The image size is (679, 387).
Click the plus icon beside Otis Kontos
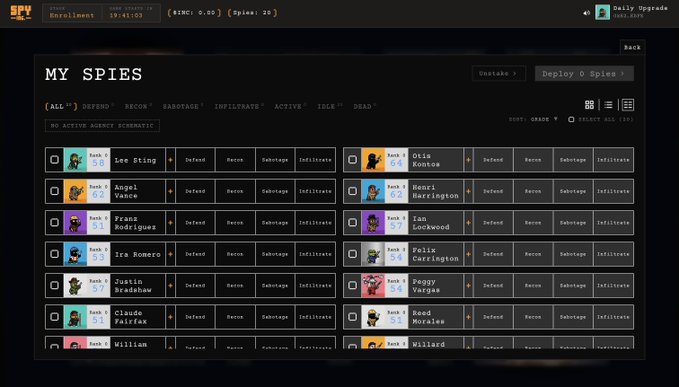point(468,160)
